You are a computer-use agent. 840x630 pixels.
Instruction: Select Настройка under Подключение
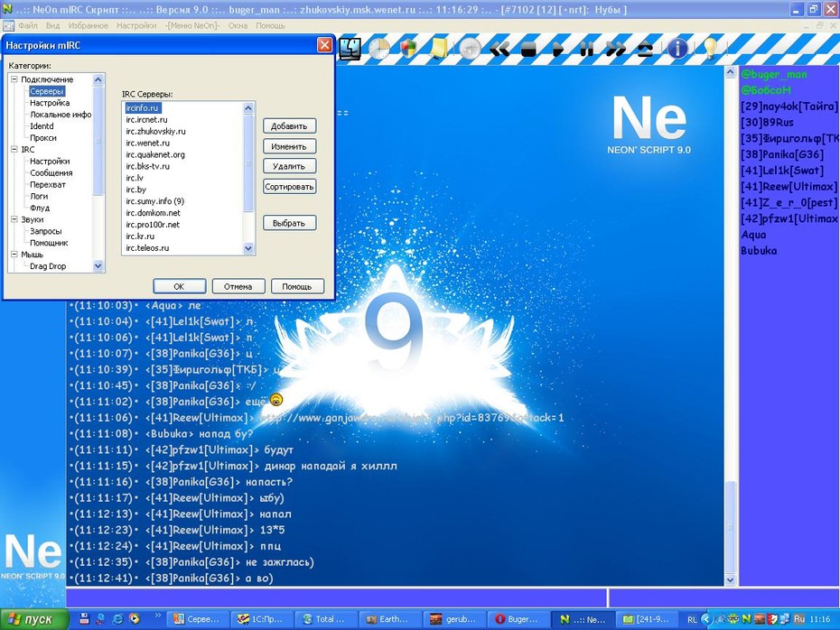50,103
